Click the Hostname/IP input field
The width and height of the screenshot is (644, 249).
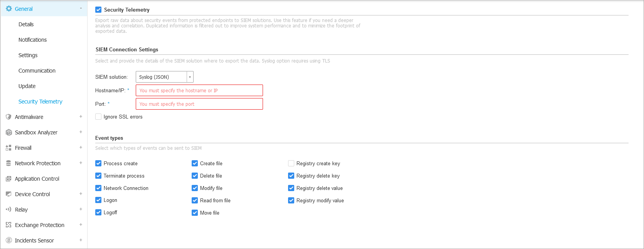point(199,90)
